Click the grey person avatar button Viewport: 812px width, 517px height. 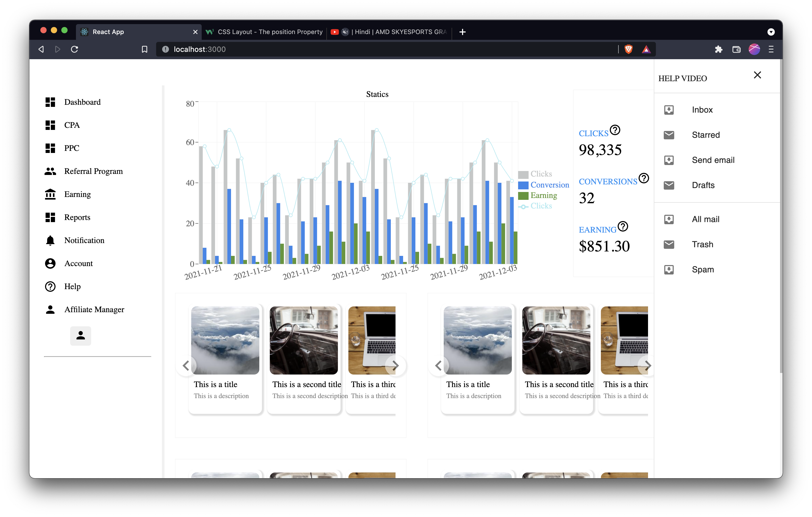81,336
